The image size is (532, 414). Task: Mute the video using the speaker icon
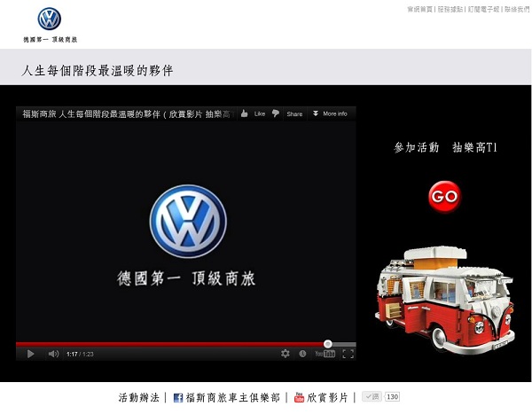pyautogui.click(x=53, y=354)
